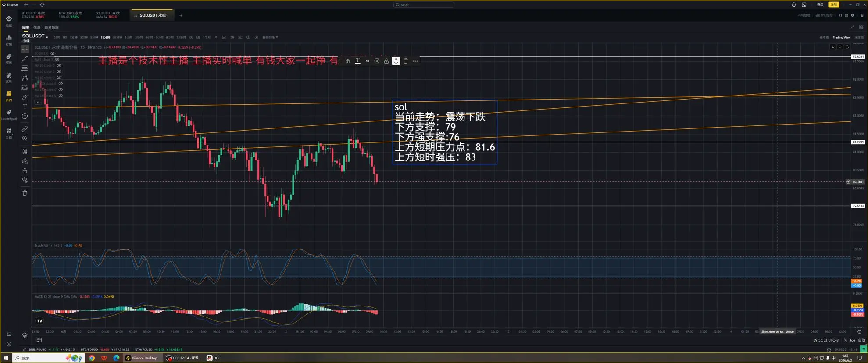The width and height of the screenshot is (868, 363).
Task: Open the notifications bell
Action: pos(794,4)
